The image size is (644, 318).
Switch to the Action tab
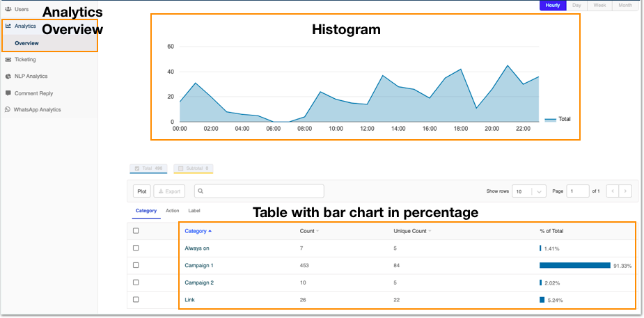point(172,210)
